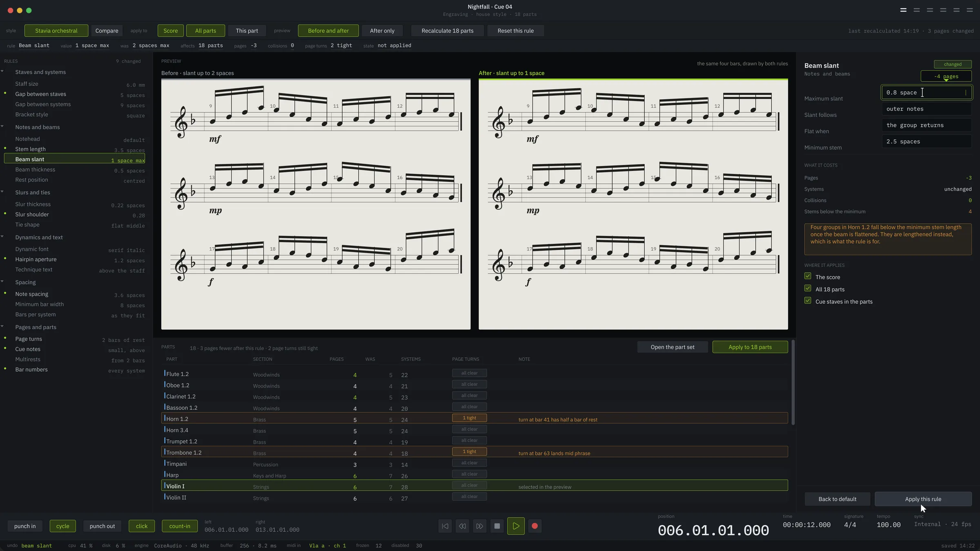The height and width of the screenshot is (551, 980).
Task: Click the Before preview score page
Action: [x=316, y=204]
